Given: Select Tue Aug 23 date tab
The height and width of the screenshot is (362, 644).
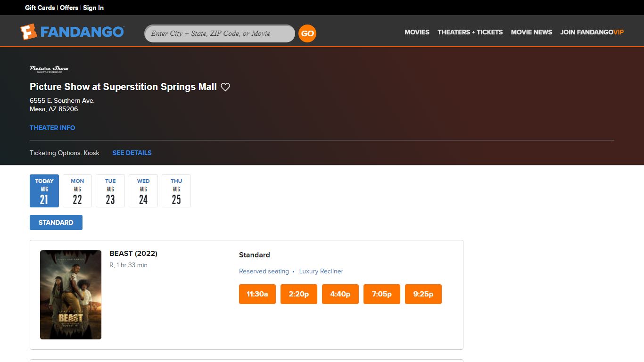Looking at the screenshot, I should 110,191.
